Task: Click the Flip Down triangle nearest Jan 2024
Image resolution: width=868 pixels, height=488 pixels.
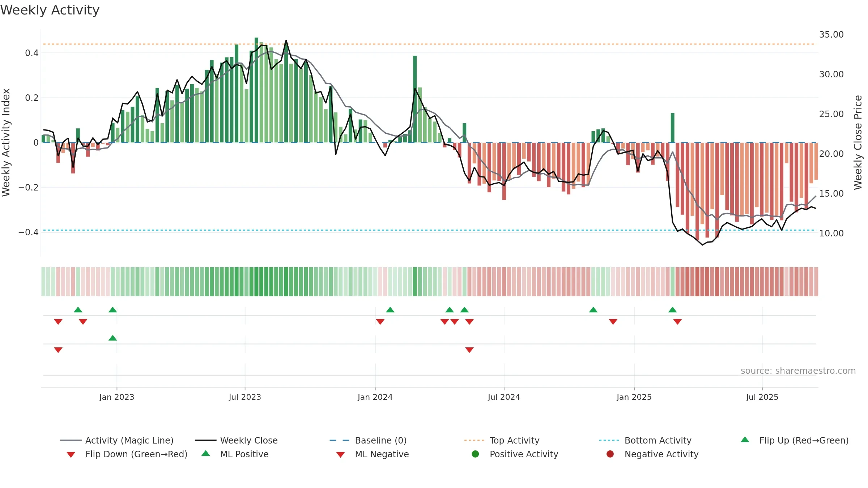Action: point(380,322)
